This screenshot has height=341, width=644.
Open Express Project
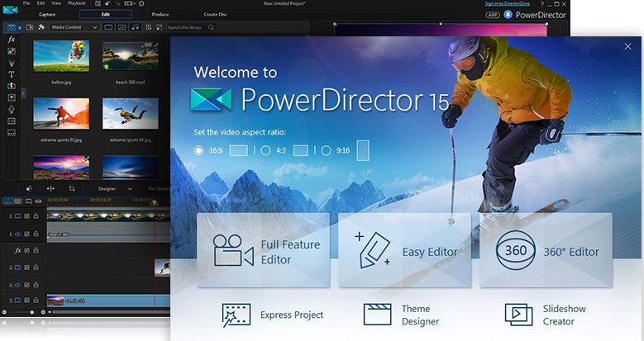272,315
